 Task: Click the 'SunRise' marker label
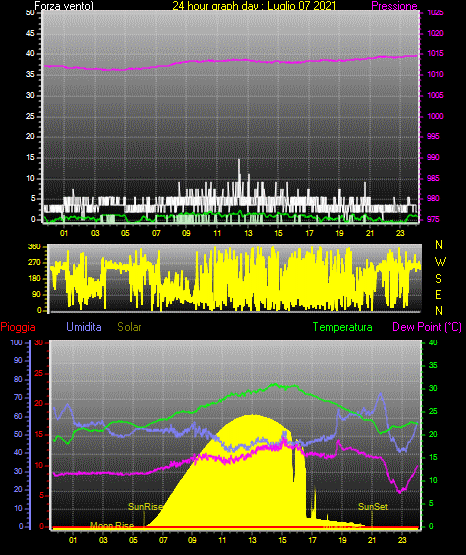(x=145, y=507)
